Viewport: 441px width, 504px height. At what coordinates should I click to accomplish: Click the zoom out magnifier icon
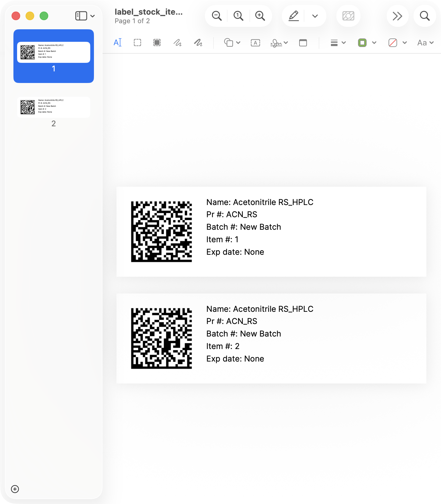217,16
